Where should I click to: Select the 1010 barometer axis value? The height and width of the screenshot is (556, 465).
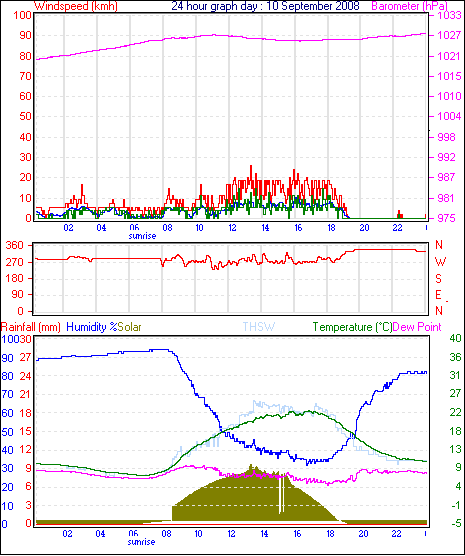(x=449, y=96)
